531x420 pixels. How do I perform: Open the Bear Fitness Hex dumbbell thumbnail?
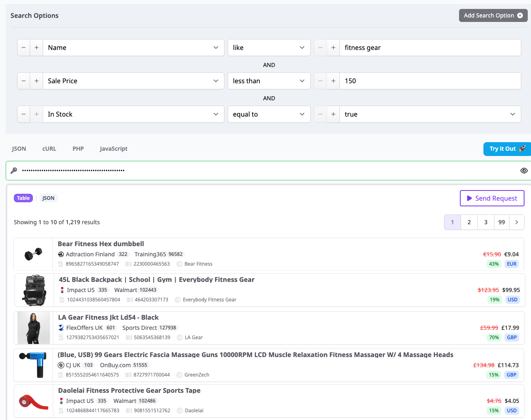click(x=33, y=254)
